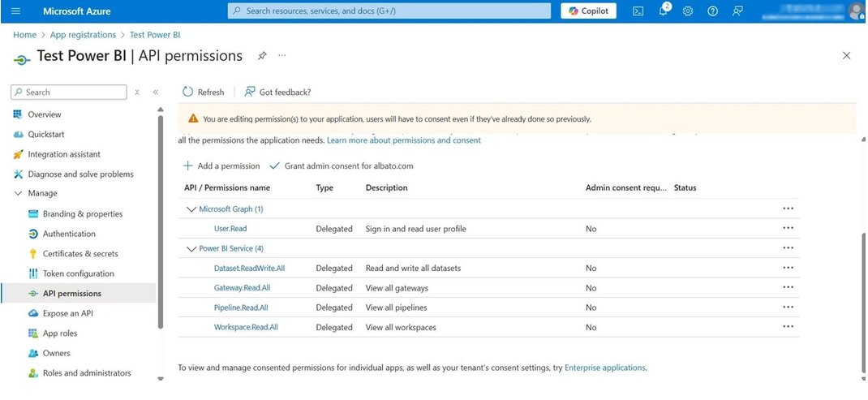The width and height of the screenshot is (868, 400).
Task: Click Got feedback? in the toolbar
Action: (x=278, y=92)
